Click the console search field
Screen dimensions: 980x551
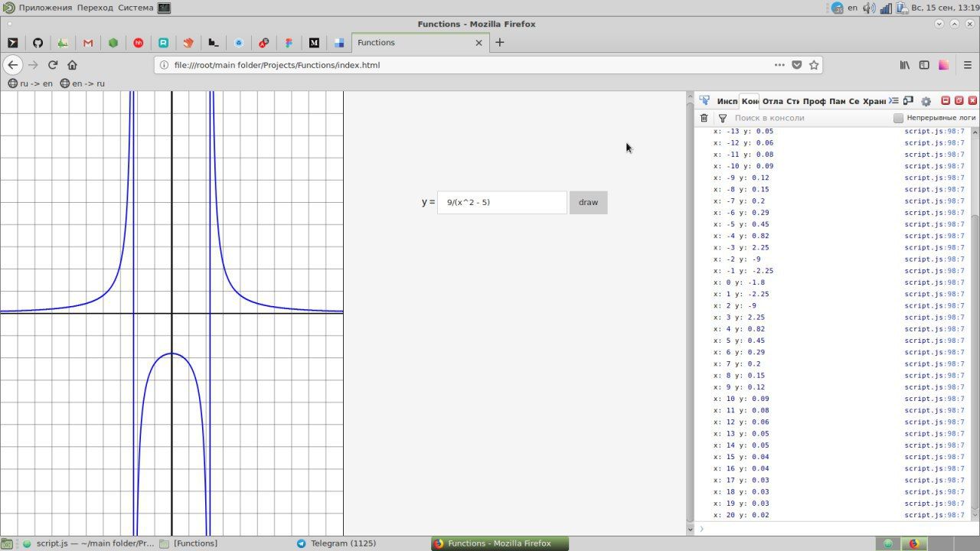[810, 118]
